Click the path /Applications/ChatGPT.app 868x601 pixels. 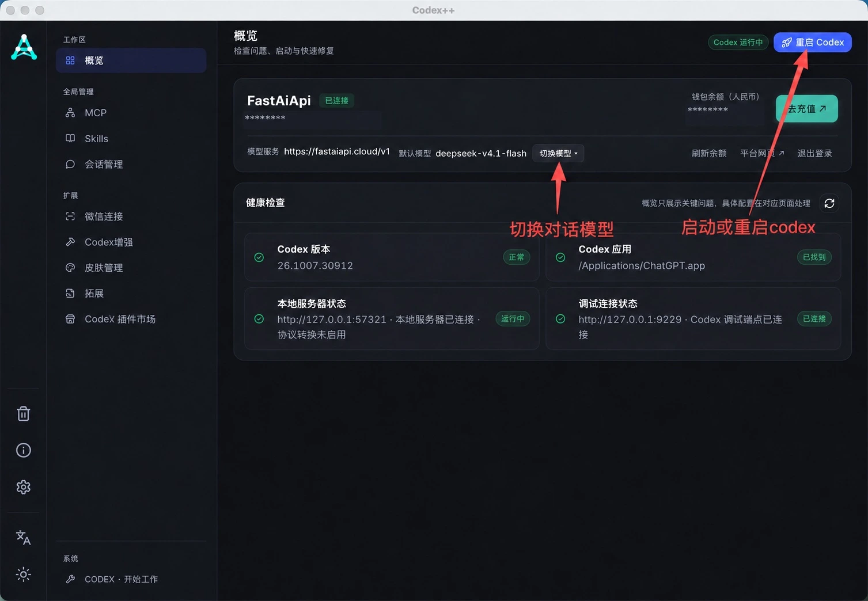click(x=642, y=265)
